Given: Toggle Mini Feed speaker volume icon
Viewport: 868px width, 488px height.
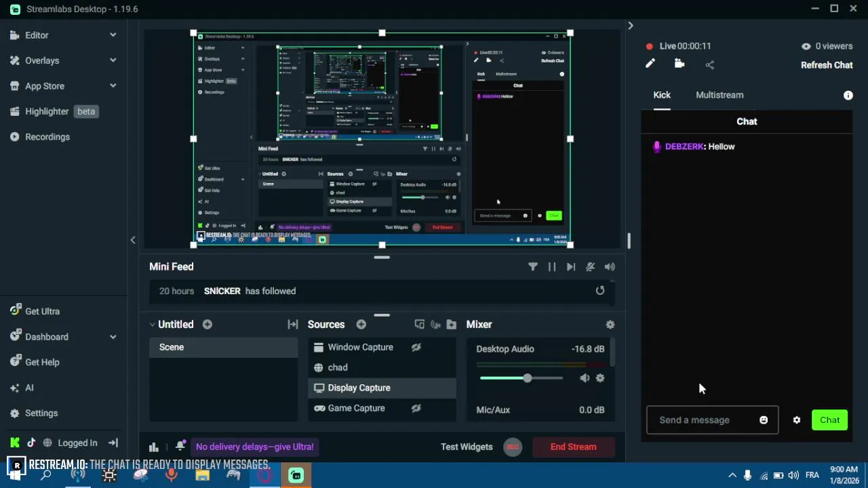Looking at the screenshot, I should pos(610,267).
